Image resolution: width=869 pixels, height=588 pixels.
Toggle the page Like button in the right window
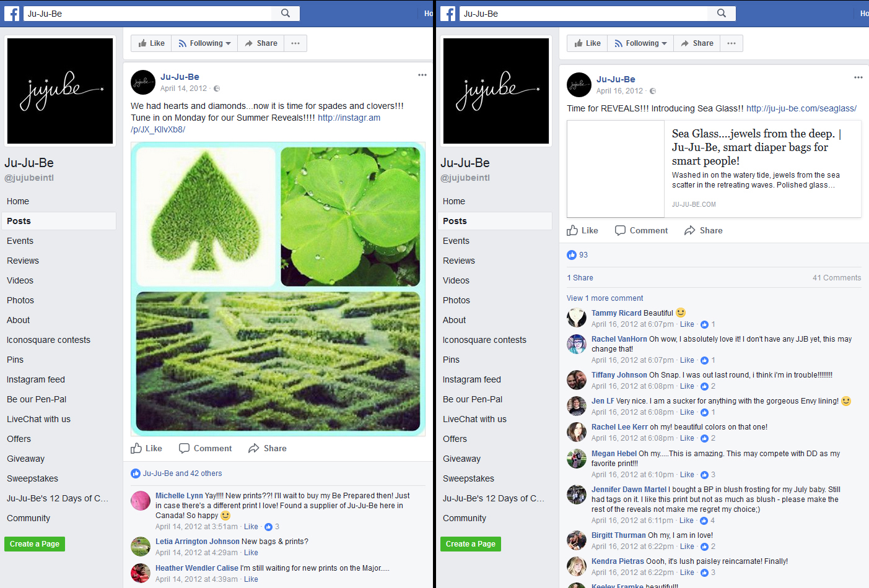coord(587,43)
